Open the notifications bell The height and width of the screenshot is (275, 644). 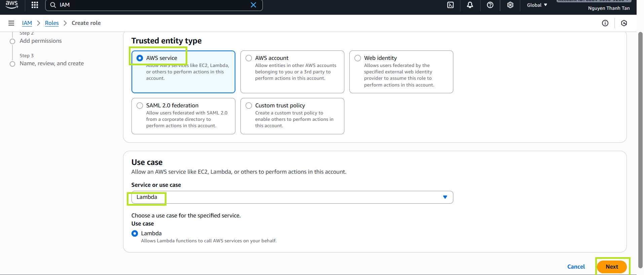click(470, 5)
